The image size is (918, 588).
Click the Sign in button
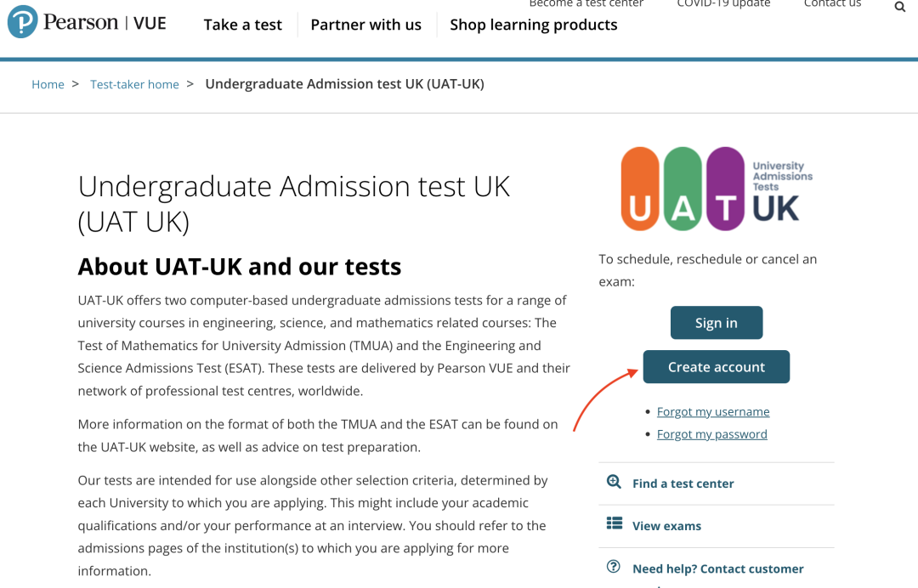coord(717,322)
